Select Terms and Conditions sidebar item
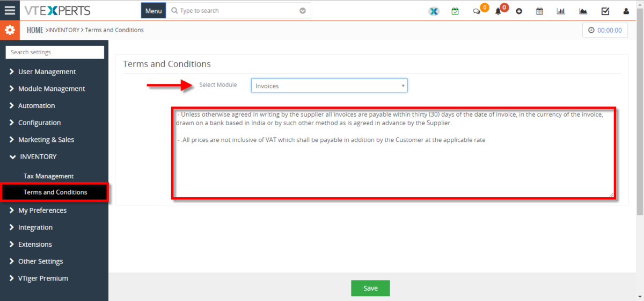644x301 pixels. 54,192
